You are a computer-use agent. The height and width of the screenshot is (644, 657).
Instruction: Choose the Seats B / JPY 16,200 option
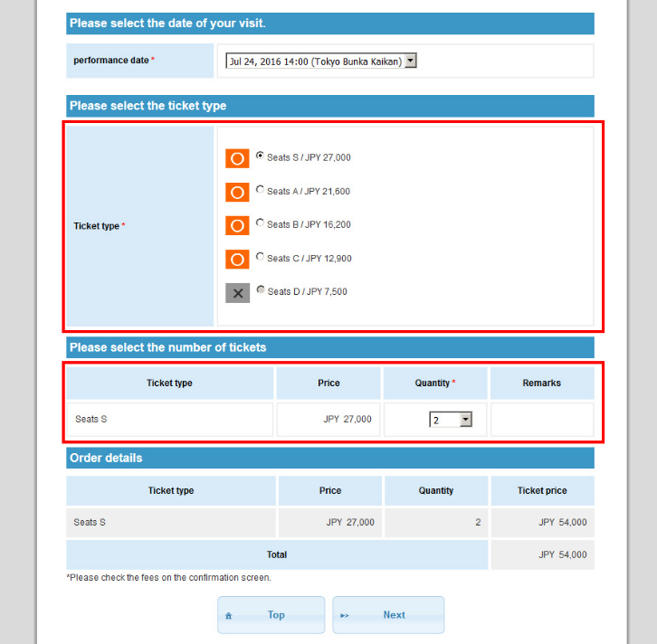[x=261, y=223]
